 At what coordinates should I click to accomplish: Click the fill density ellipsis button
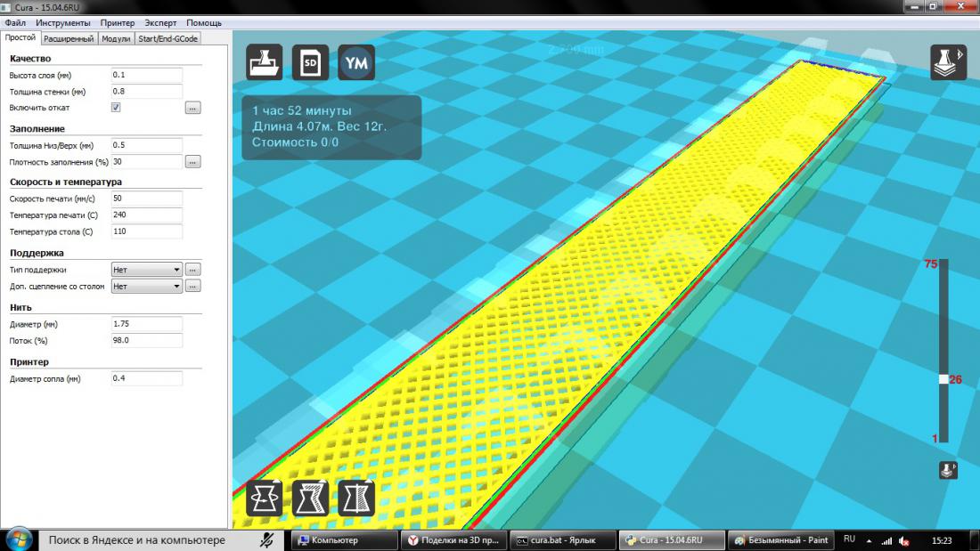coord(192,162)
